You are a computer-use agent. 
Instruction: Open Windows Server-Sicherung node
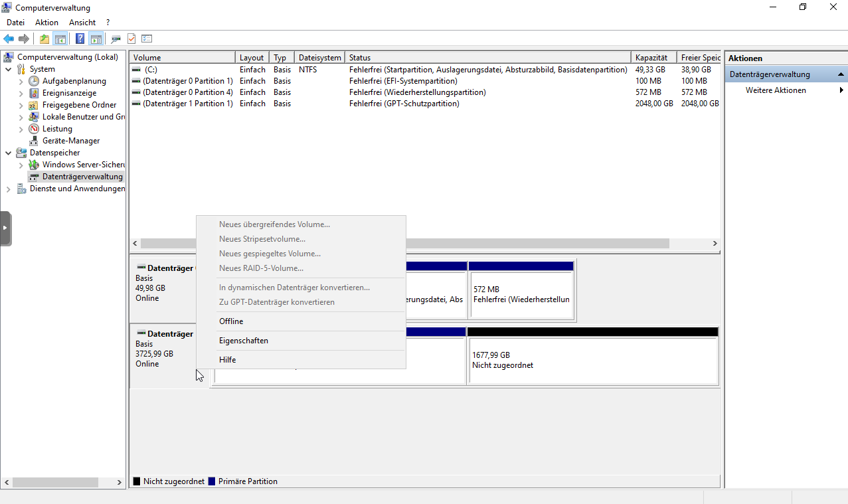pyautogui.click(x=83, y=165)
